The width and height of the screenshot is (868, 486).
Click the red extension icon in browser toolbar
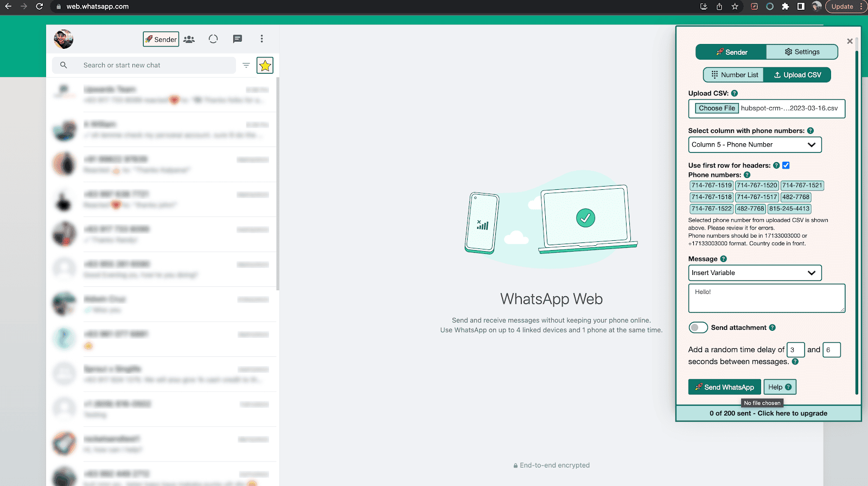pyautogui.click(x=754, y=7)
